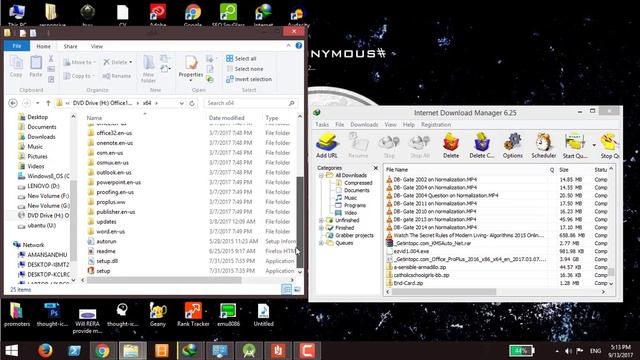Open Start Queue dropdown arrow in IDM
The image size is (640, 360).
594,145
